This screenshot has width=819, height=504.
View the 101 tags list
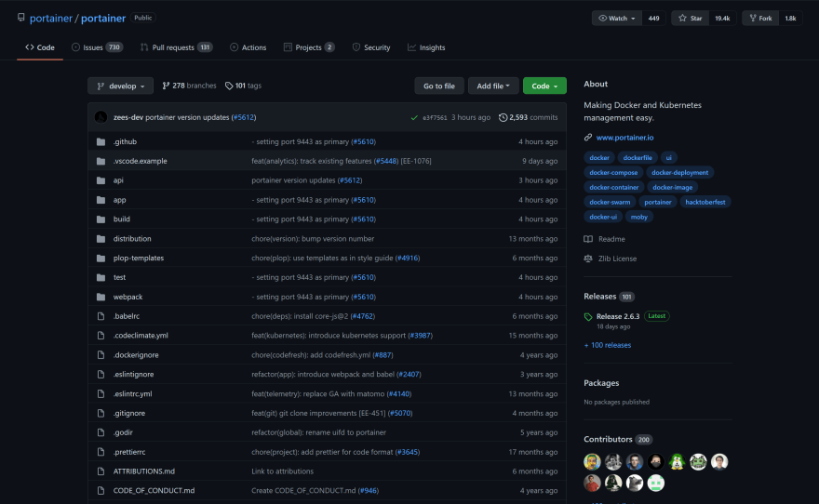pos(244,86)
